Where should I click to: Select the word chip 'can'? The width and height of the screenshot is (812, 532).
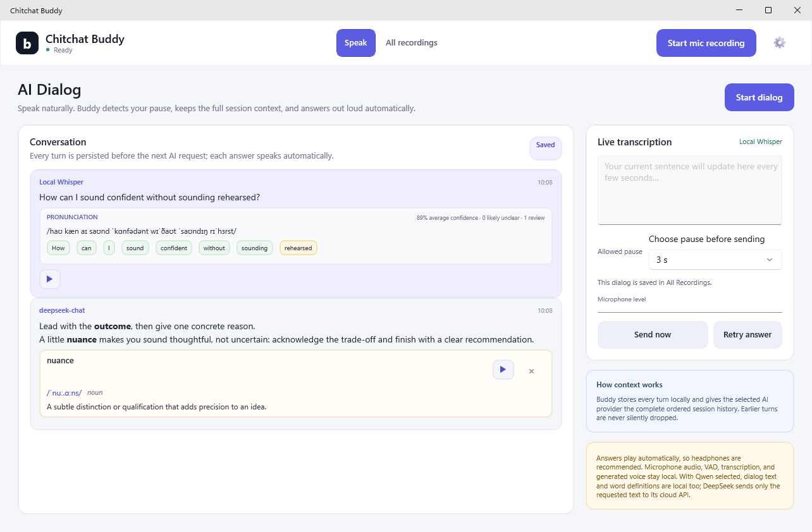click(x=87, y=248)
